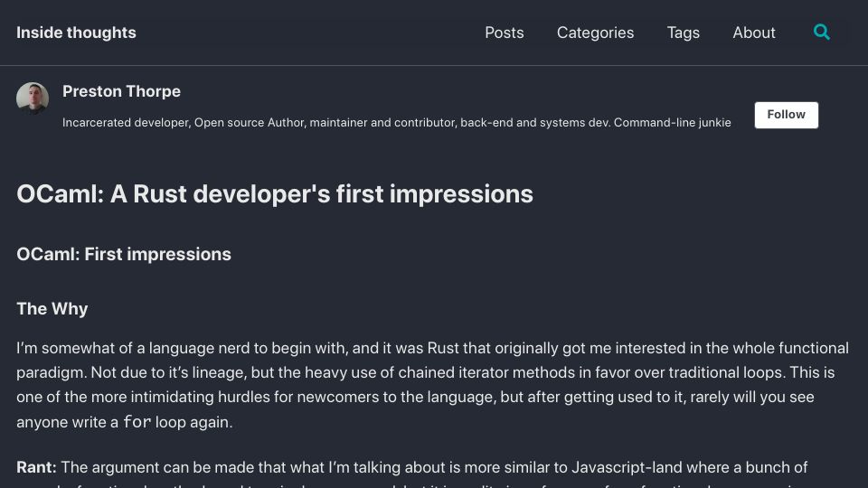Click the bold "Rant:" label
Viewport: 868px width, 488px height.
36,467
